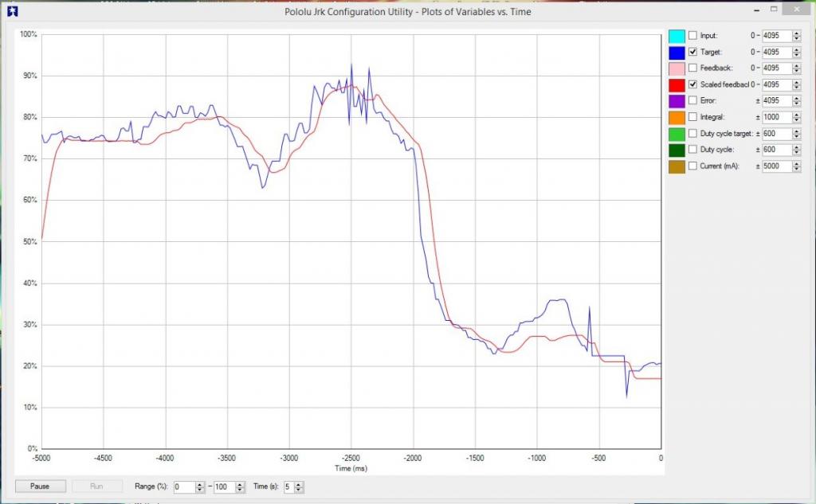Click the purple Error color swatch

coord(676,101)
